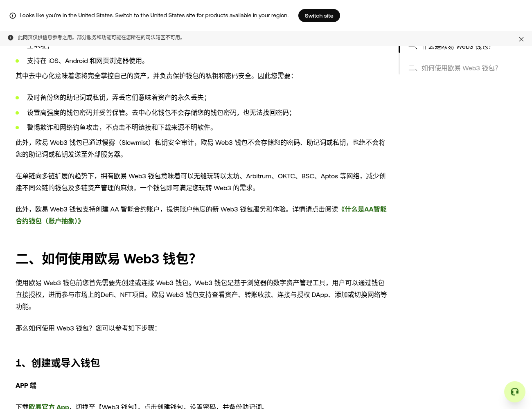This screenshot has height=409, width=532.
Task: Open the 欧易官方 App link
Action: coord(49,407)
